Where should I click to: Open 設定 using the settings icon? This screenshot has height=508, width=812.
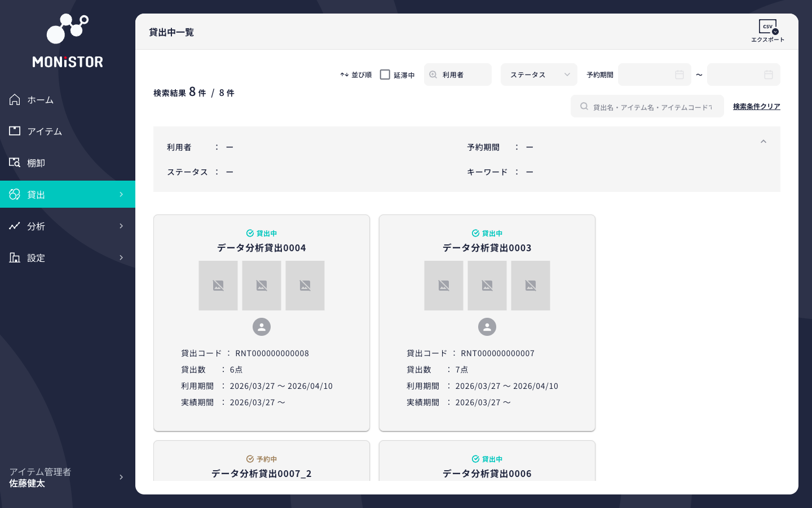(x=14, y=257)
